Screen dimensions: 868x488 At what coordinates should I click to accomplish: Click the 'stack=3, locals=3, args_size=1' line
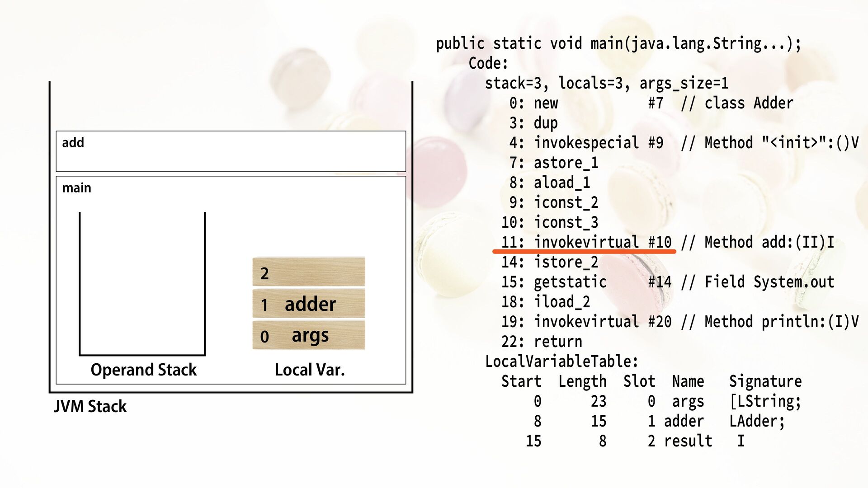click(x=607, y=84)
